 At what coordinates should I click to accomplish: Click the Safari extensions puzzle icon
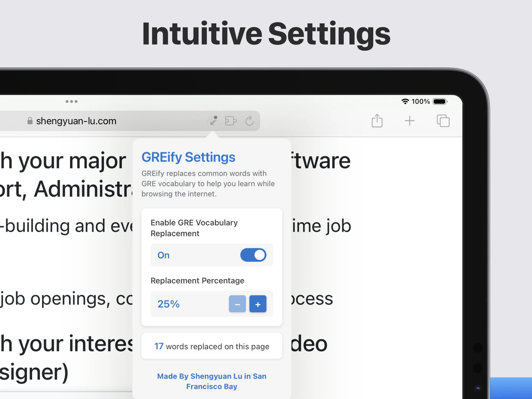(231, 121)
